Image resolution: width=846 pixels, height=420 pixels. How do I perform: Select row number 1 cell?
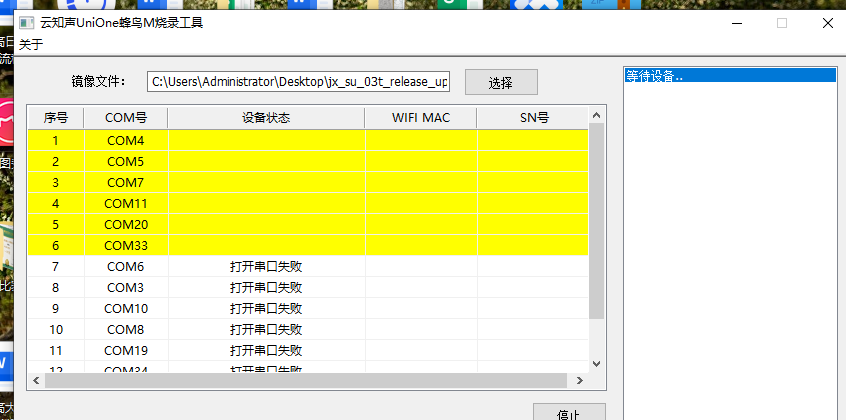56,140
